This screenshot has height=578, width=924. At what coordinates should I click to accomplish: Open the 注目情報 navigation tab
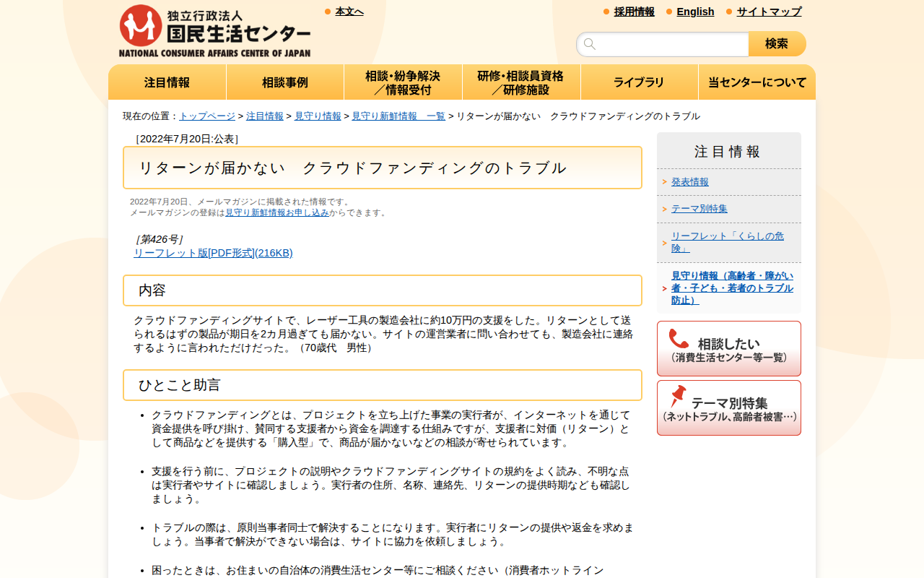coord(167,82)
